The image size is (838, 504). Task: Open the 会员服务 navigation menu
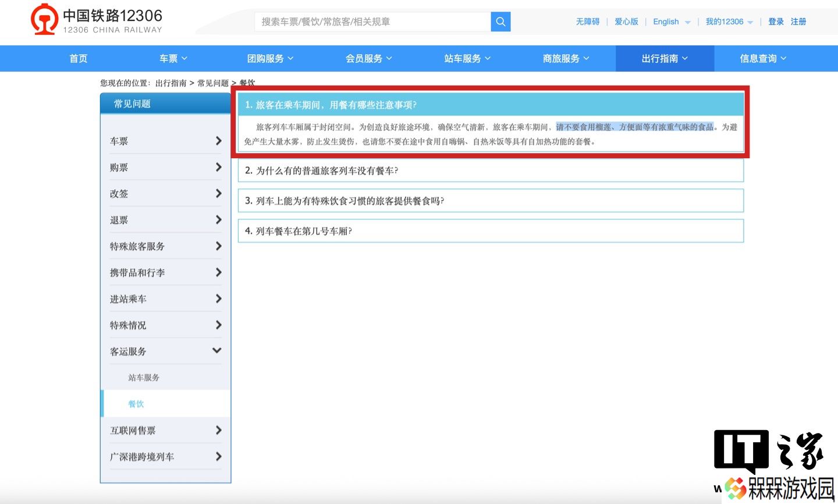pyautogui.click(x=369, y=59)
